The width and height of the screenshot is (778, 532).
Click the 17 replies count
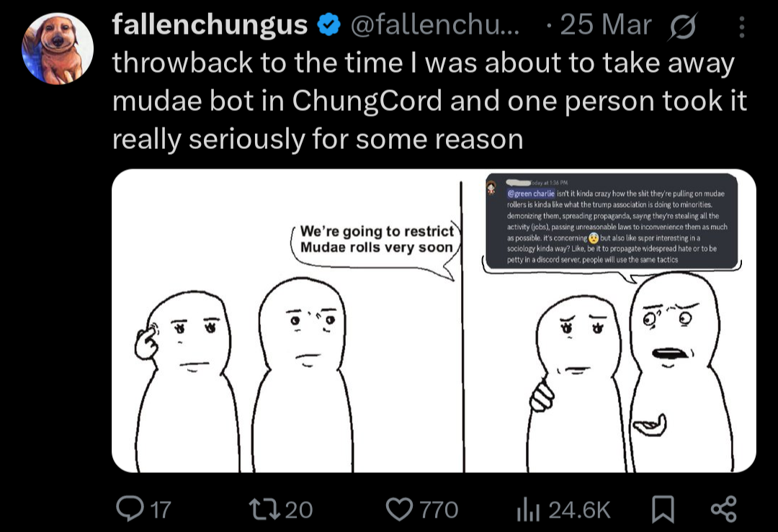coord(161,510)
